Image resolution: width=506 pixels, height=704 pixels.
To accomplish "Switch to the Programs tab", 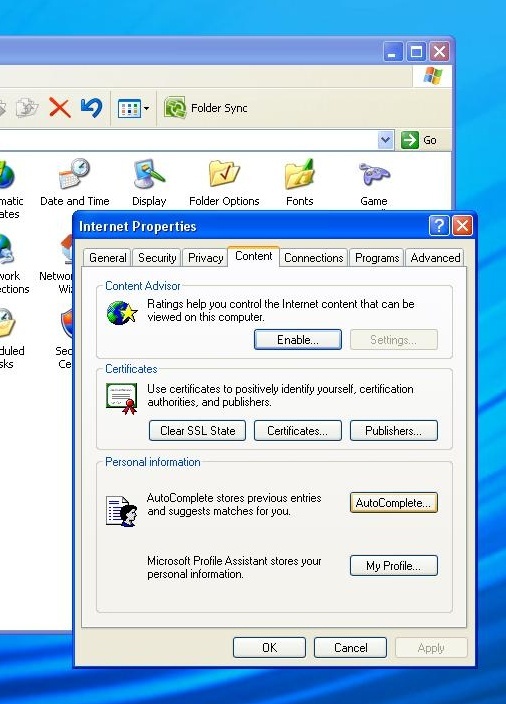I will 377,258.
